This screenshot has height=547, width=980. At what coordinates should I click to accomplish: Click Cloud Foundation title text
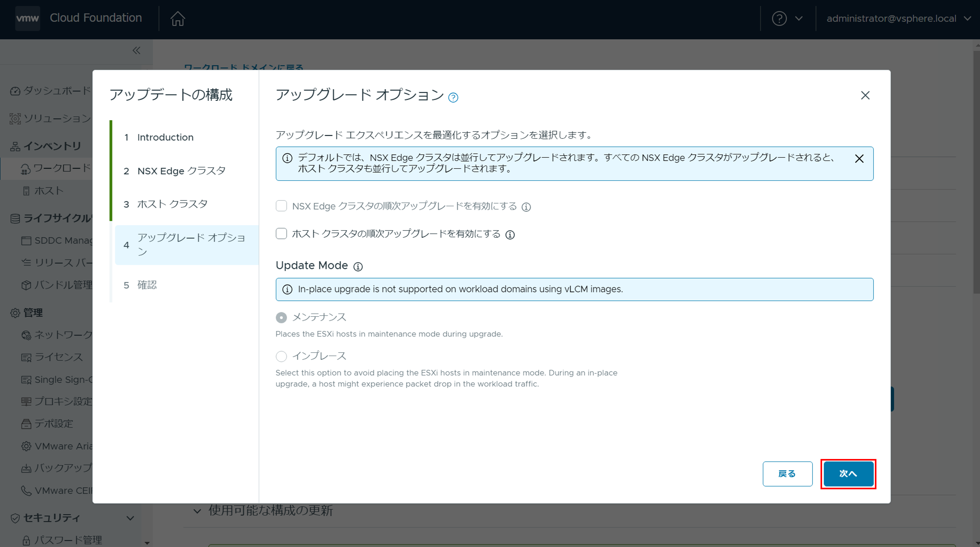coord(96,18)
